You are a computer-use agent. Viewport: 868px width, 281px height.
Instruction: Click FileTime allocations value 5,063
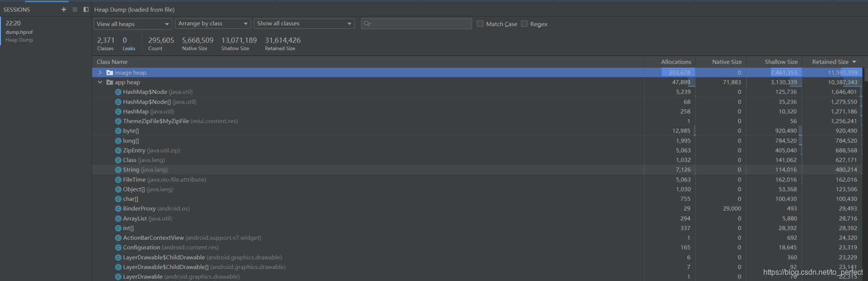(x=683, y=180)
